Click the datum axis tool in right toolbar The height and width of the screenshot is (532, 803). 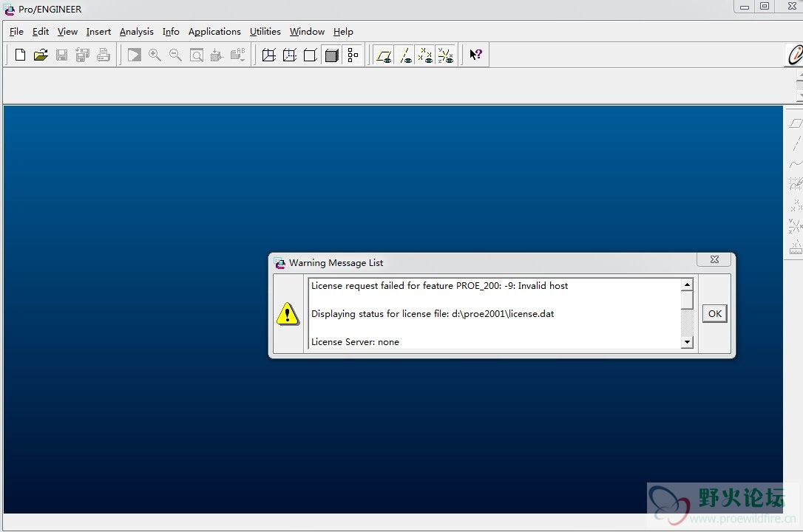pyautogui.click(x=796, y=144)
